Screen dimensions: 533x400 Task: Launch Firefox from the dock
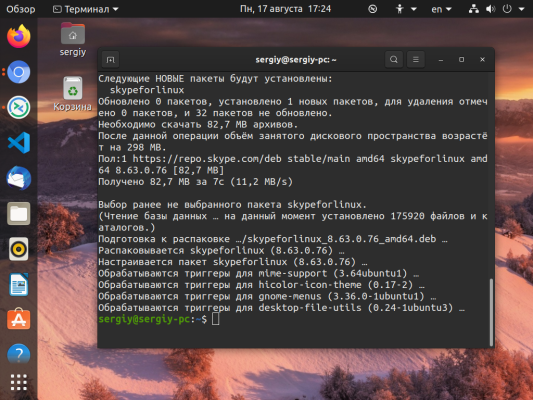point(19,36)
